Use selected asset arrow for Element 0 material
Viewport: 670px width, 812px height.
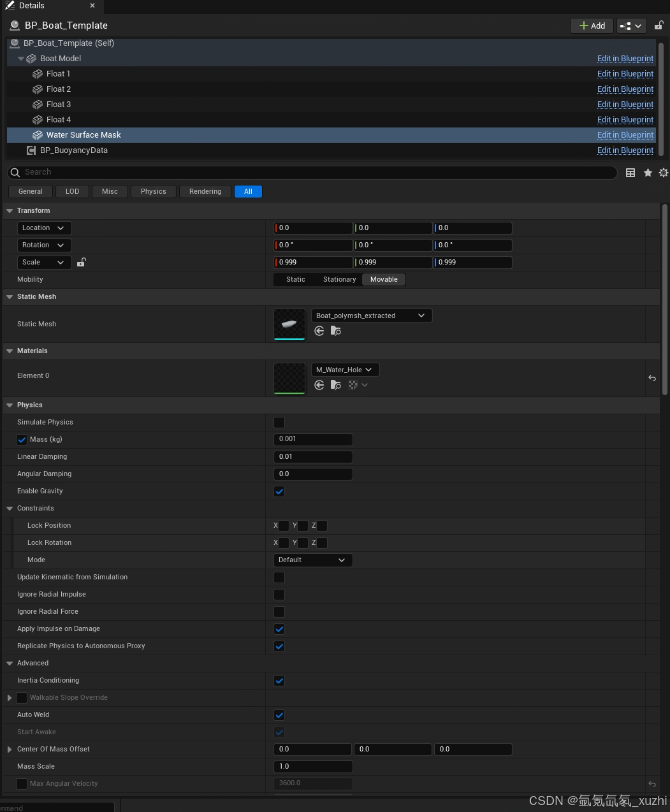319,385
